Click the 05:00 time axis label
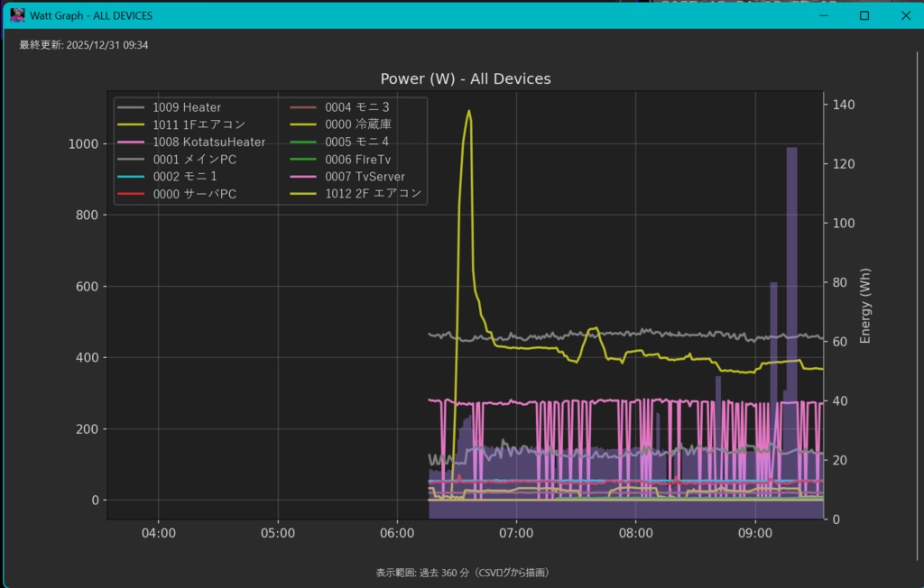 pos(278,533)
